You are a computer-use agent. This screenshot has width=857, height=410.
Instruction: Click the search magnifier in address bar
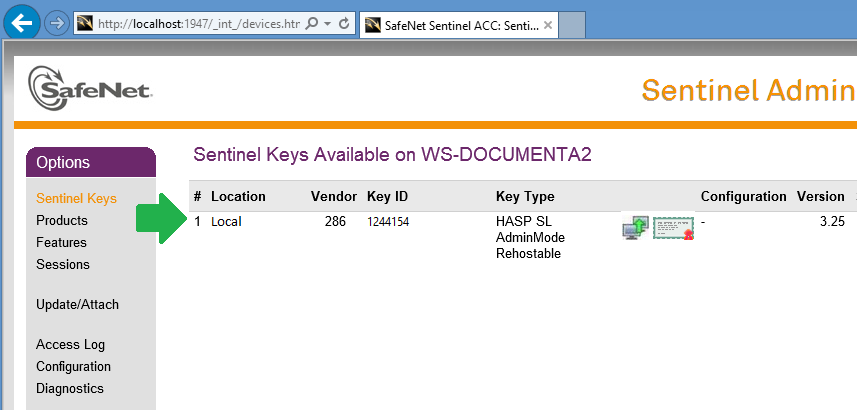tap(313, 23)
